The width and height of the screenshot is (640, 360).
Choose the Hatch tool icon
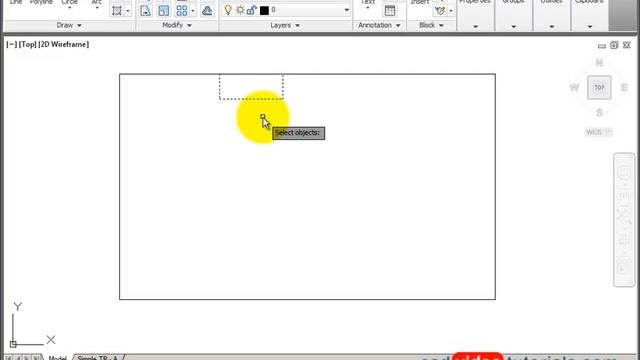117,11
